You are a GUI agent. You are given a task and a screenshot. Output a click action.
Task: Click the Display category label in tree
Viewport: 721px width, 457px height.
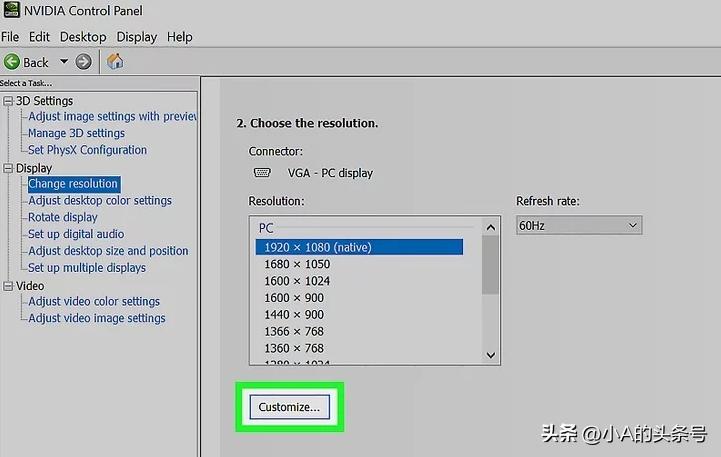(34, 168)
